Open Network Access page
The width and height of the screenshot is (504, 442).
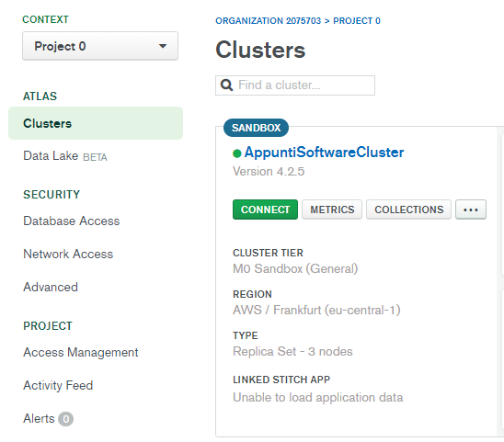(68, 255)
